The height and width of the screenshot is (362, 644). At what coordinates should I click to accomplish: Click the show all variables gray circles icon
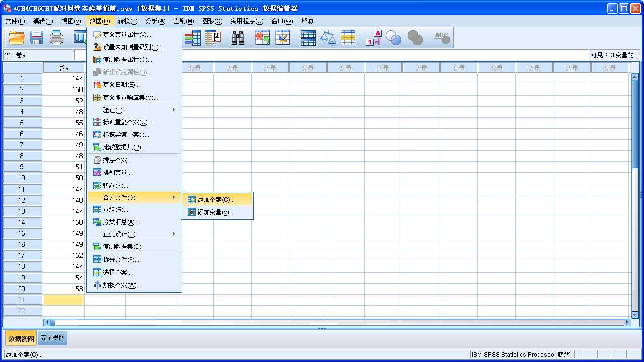(415, 38)
